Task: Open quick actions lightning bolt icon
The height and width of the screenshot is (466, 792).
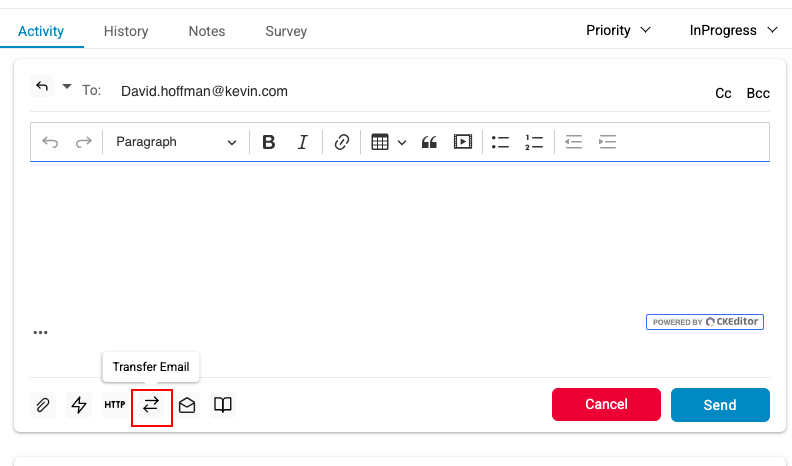Action: 78,405
